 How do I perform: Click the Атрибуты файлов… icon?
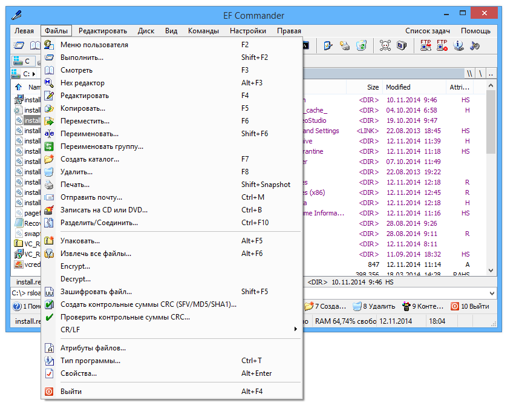click(x=50, y=348)
